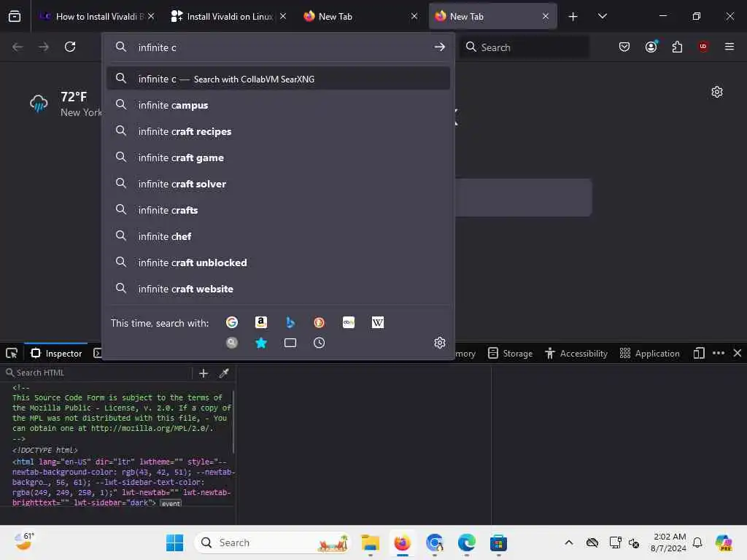This screenshot has width=747, height=560.
Task: Search this time with SearXNG magnifier icon
Action: [232, 343]
